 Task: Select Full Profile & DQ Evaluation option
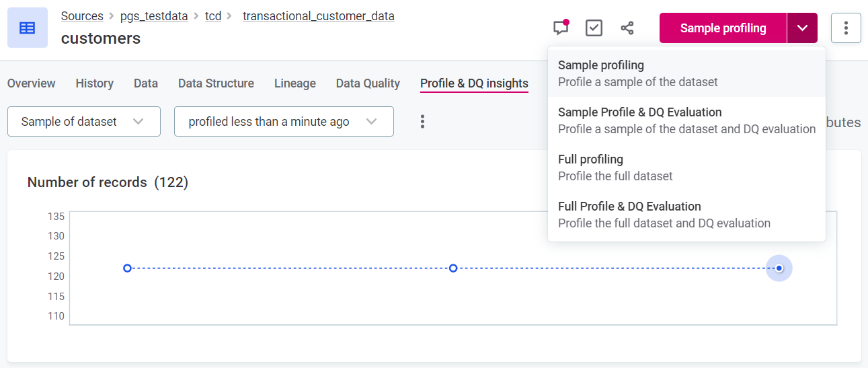click(686, 215)
